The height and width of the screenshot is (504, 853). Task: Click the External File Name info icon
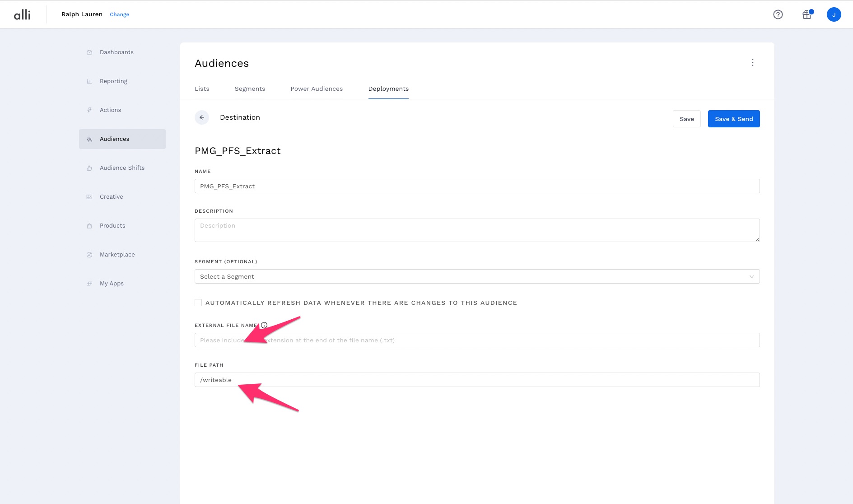(264, 325)
